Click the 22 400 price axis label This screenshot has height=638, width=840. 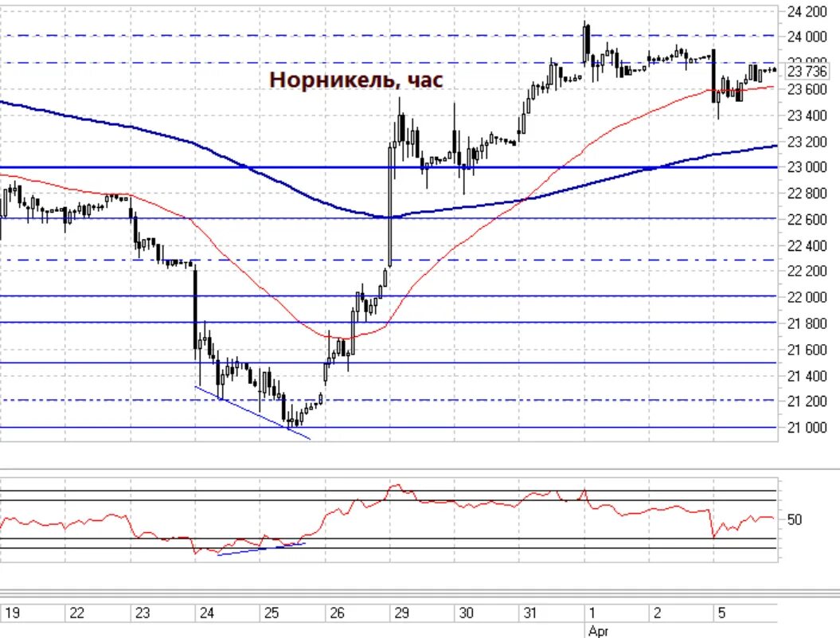(807, 245)
